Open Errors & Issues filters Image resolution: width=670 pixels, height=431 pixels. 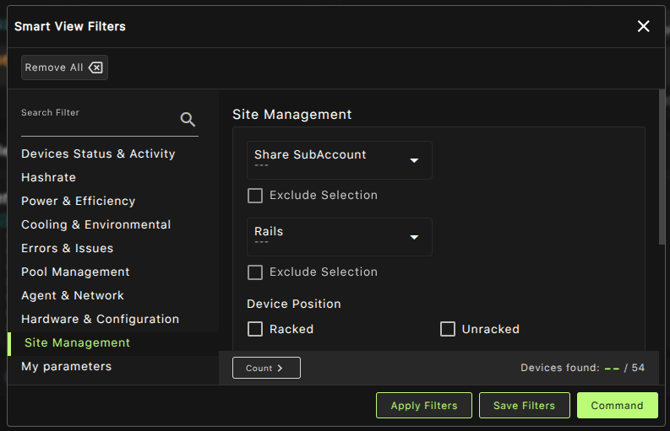click(67, 248)
